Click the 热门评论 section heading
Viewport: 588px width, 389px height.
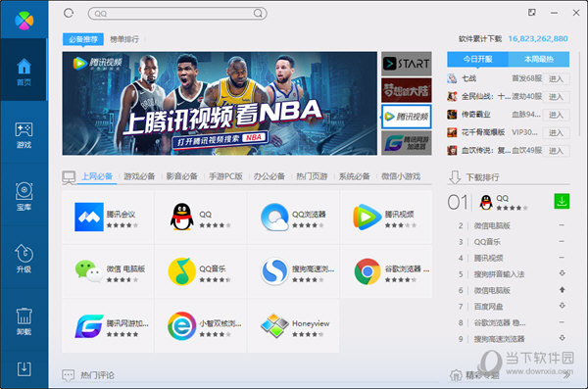click(97, 375)
